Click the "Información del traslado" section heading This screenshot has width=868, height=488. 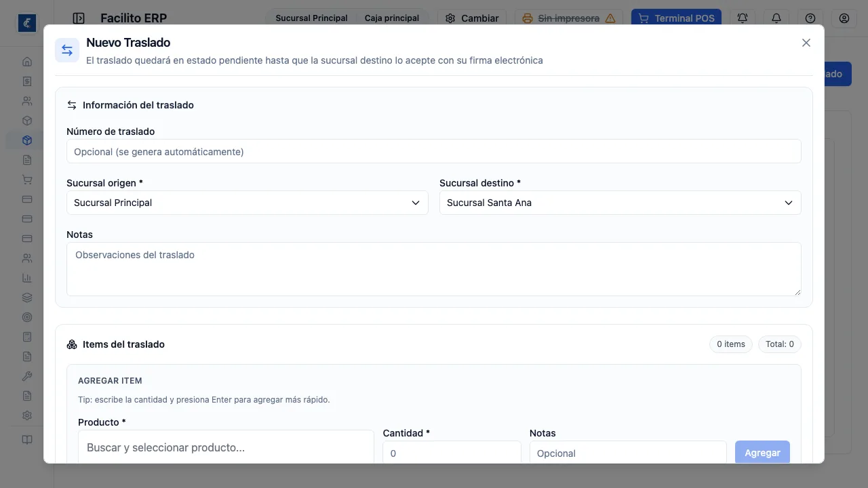(138, 105)
